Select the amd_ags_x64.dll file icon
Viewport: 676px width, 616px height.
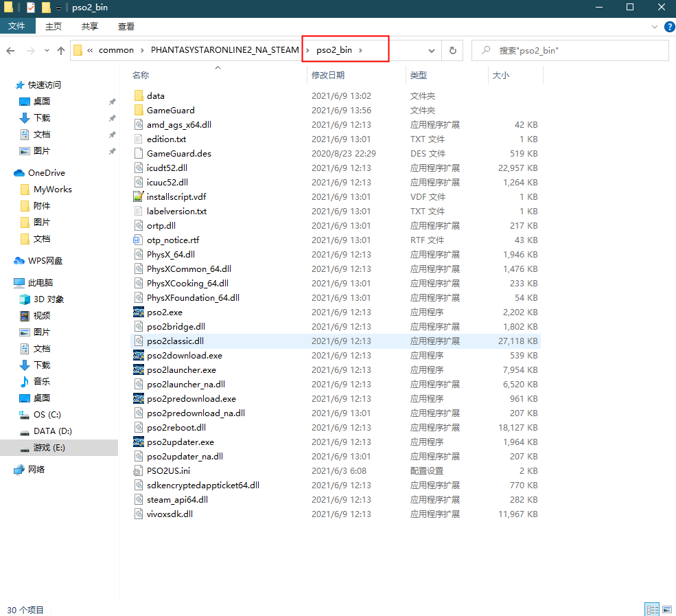point(139,125)
